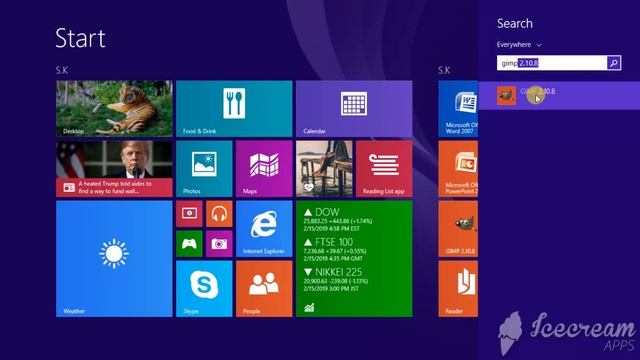Open the orange Music headphones tile
Viewport: 640px width, 360px height.
tap(219, 213)
